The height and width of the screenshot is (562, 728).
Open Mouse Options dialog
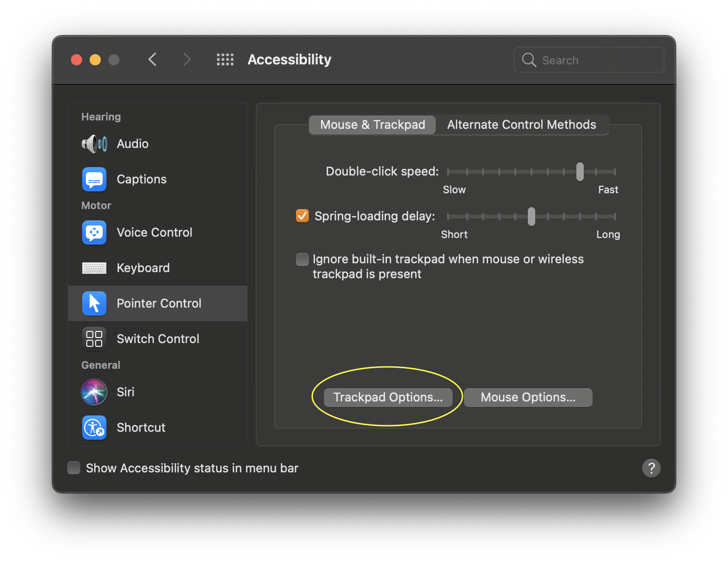[x=528, y=397]
